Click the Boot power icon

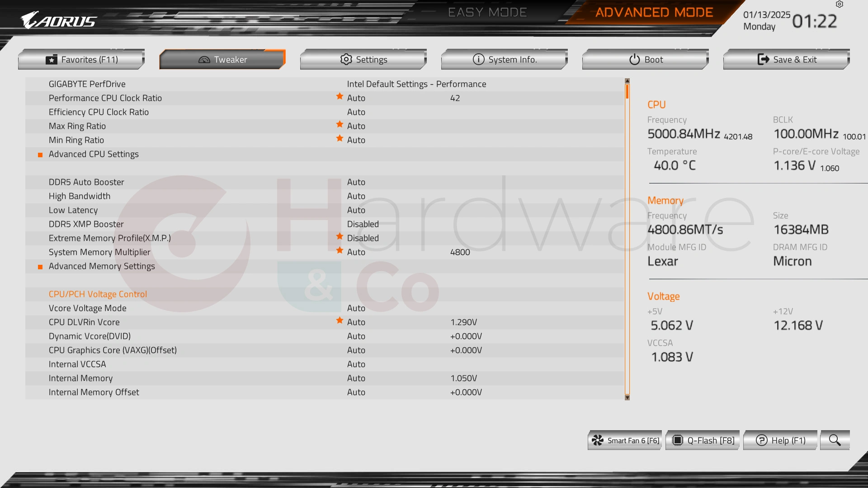coord(631,59)
